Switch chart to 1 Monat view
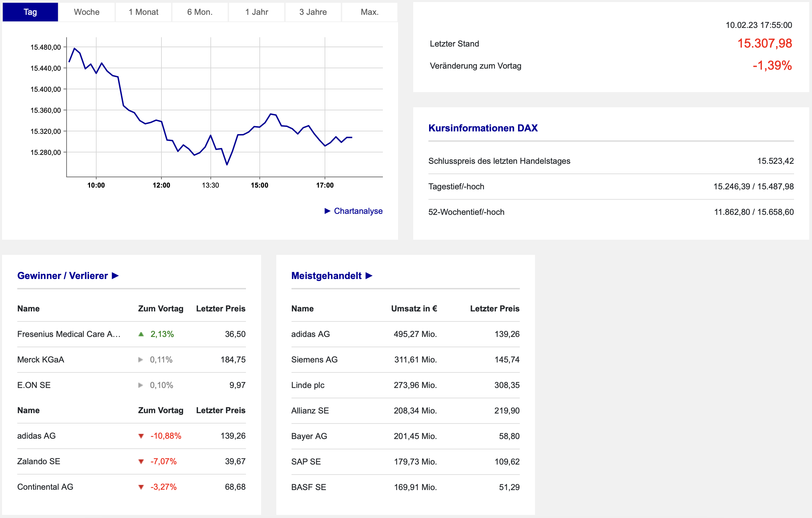812x518 pixels. click(143, 12)
